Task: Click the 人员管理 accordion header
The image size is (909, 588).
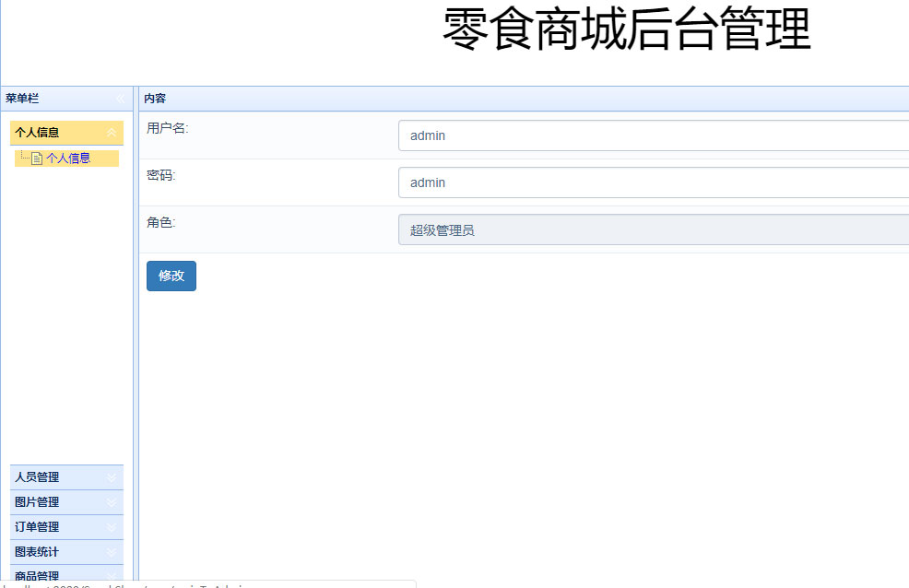Action: (x=66, y=477)
